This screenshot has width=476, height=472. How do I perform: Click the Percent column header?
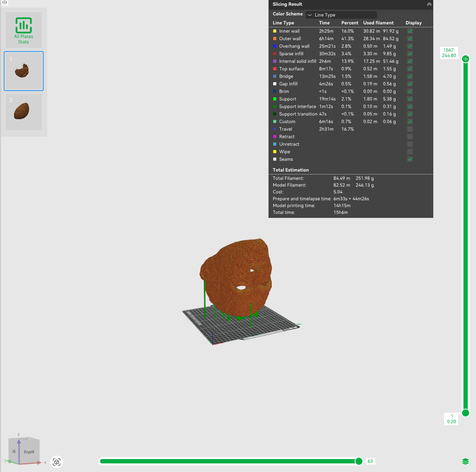(350, 23)
